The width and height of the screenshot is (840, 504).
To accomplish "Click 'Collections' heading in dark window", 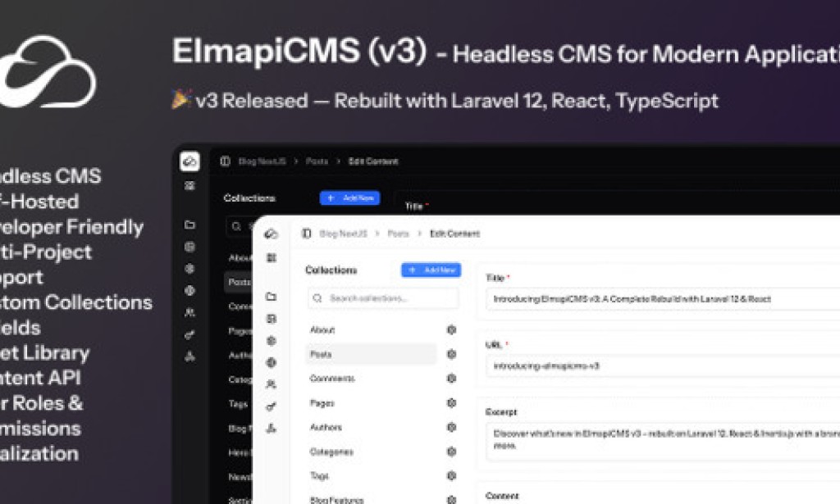I will point(249,198).
